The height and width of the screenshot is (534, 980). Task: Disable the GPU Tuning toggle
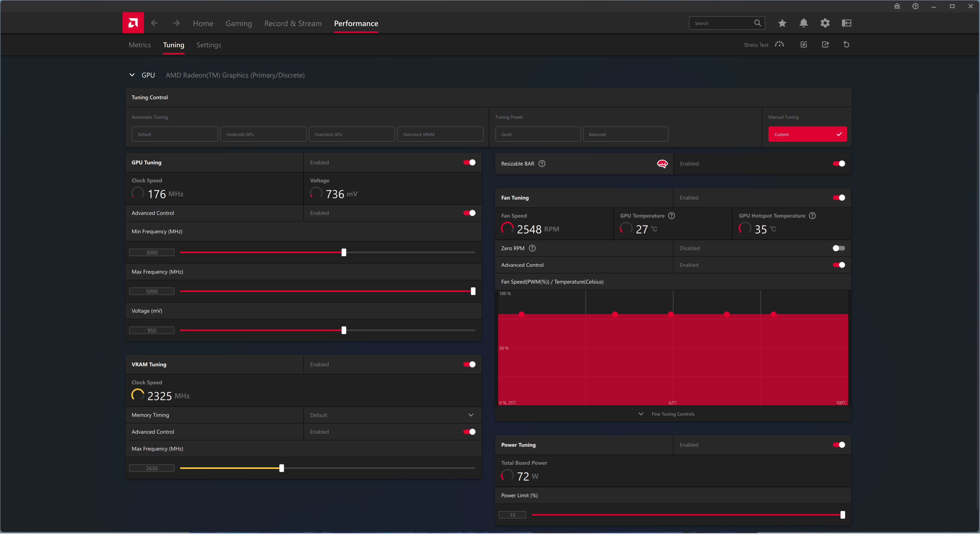tap(469, 163)
